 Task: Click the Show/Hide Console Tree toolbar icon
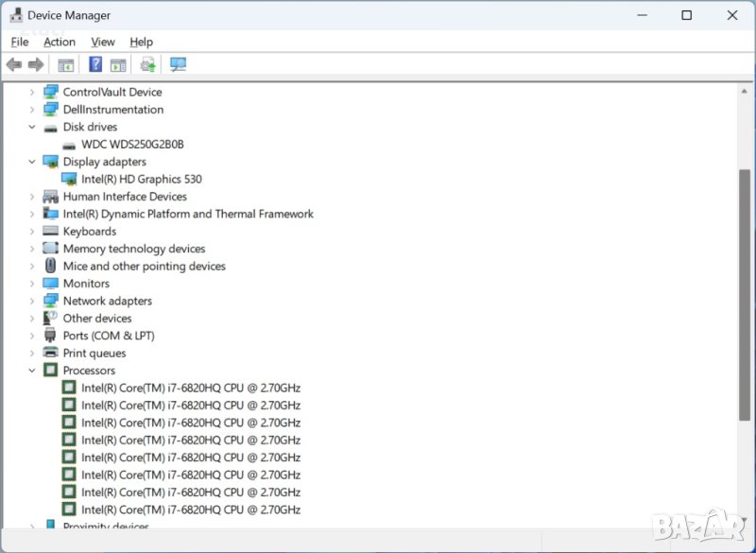coord(65,64)
